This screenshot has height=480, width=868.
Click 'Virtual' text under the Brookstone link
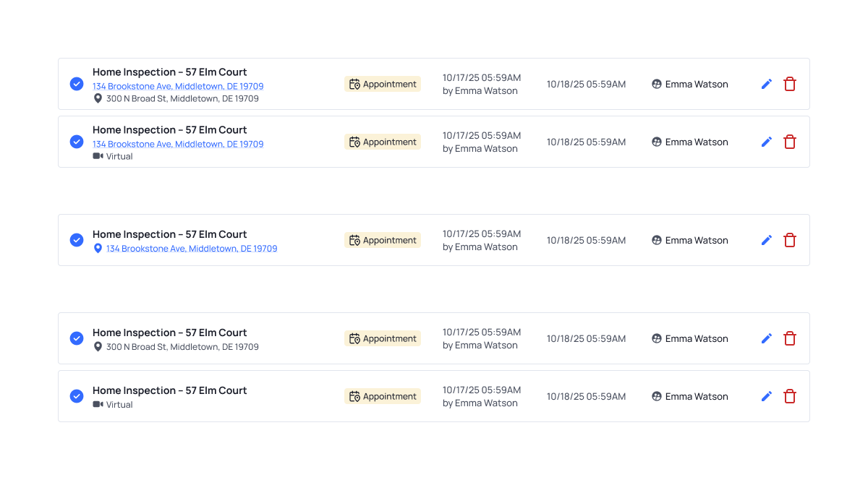(119, 156)
